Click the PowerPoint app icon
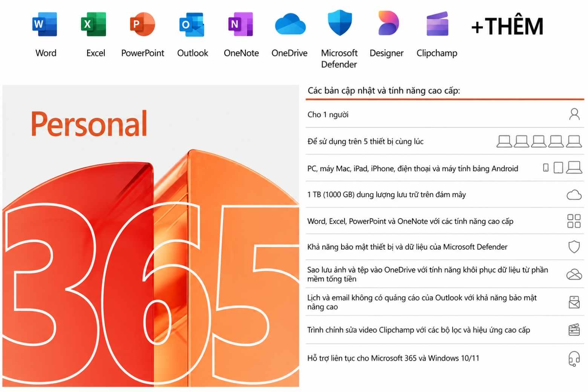 (142, 24)
